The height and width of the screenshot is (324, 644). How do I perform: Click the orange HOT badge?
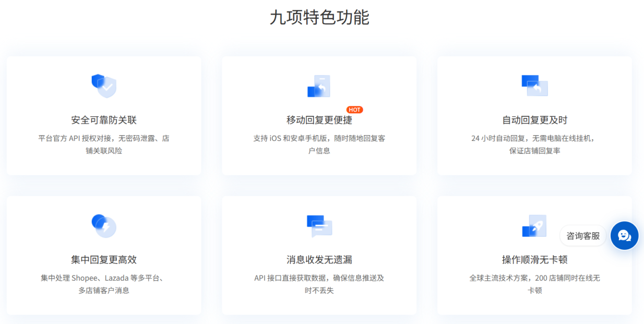(x=354, y=110)
